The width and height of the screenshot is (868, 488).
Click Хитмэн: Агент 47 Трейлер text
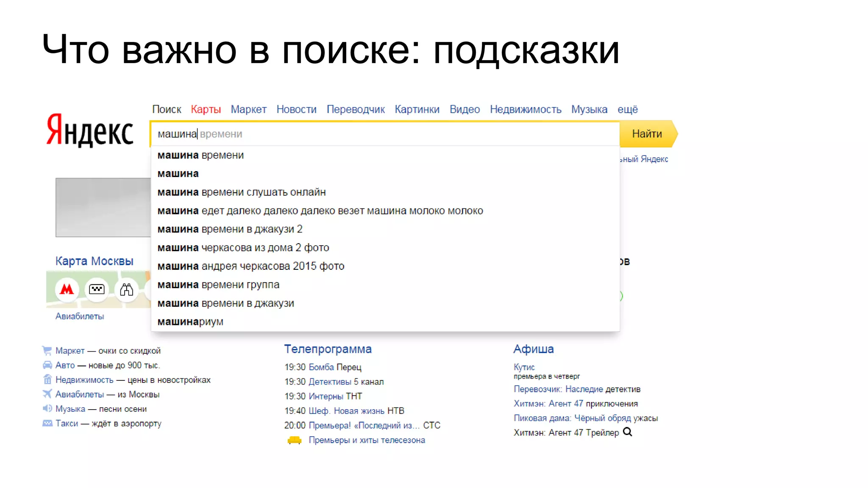[x=566, y=433]
